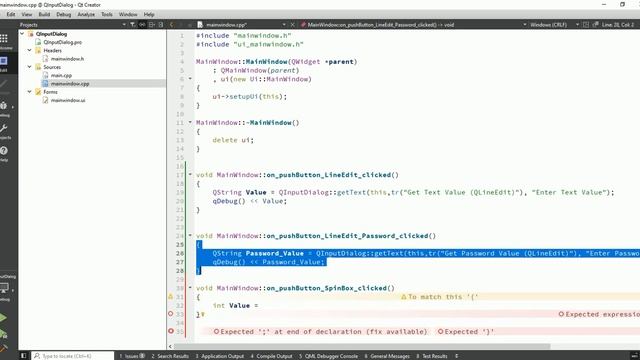This screenshot has height=360, width=640.
Task: Open the kit selector monitor icon
Action: (x=4, y=289)
